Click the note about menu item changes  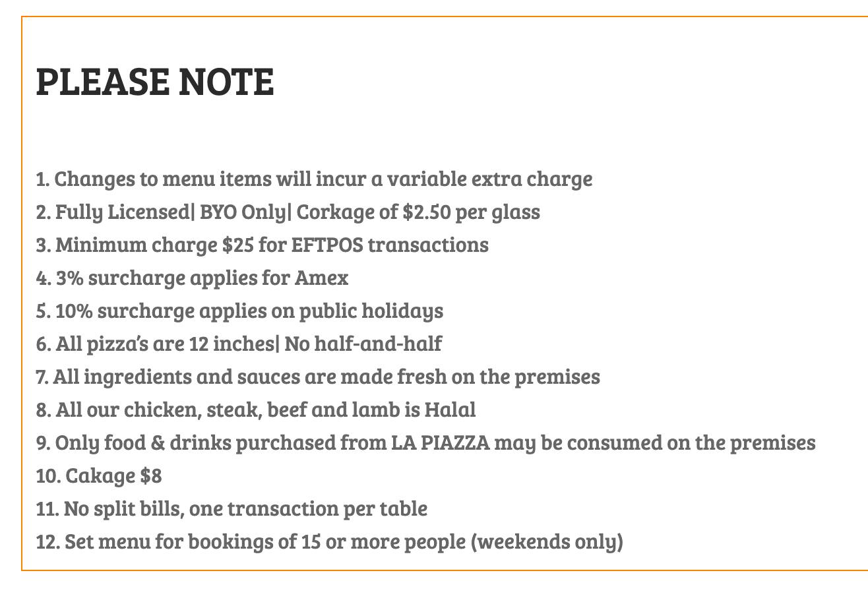314,179
